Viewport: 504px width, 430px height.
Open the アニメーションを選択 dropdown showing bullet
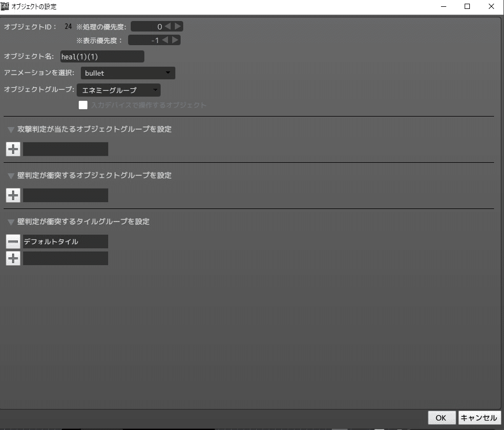(128, 73)
